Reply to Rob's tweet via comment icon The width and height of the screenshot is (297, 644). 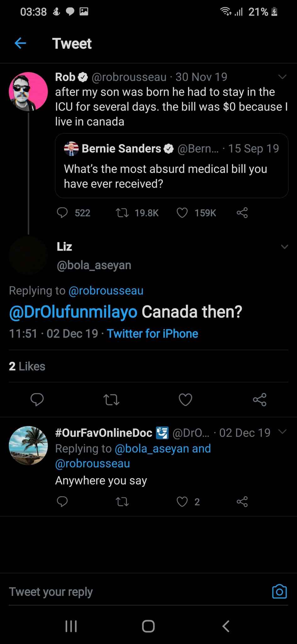click(x=62, y=213)
